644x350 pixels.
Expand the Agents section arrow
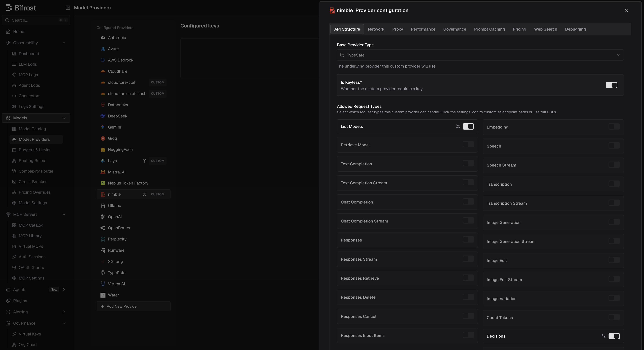coord(64,290)
